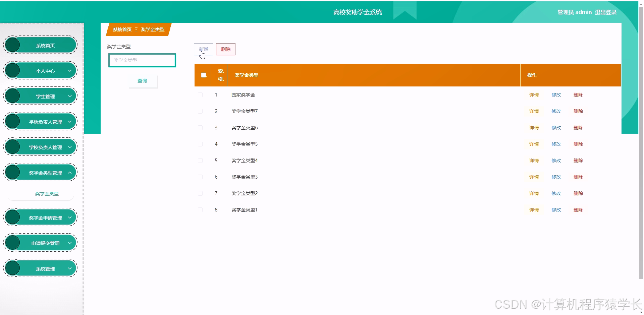The height and width of the screenshot is (315, 644).
Task: Click 删除 for 奖学金类型3 row
Action: click(x=578, y=177)
